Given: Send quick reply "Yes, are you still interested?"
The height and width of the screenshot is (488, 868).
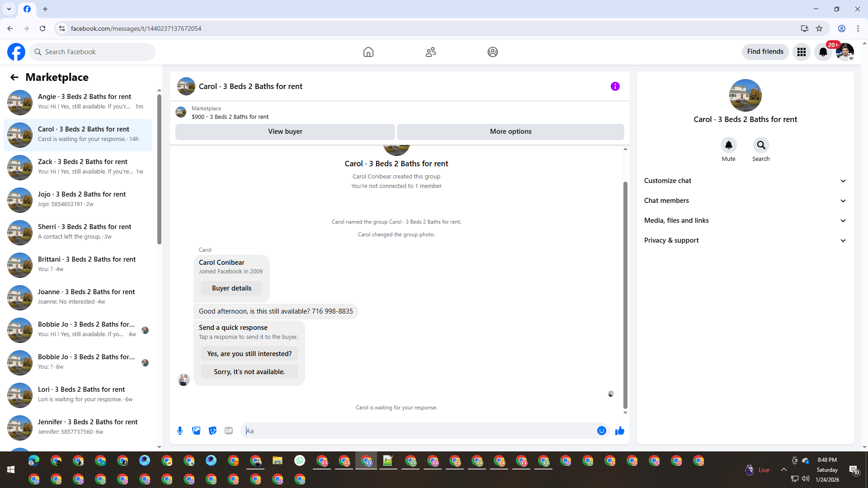Looking at the screenshot, I should [x=249, y=354].
